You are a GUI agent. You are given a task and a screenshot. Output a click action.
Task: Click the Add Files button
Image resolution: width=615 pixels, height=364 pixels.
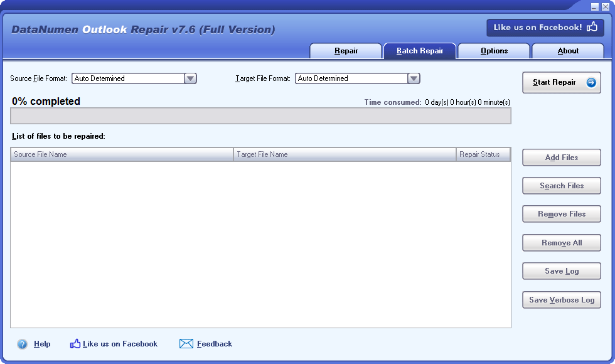click(562, 158)
